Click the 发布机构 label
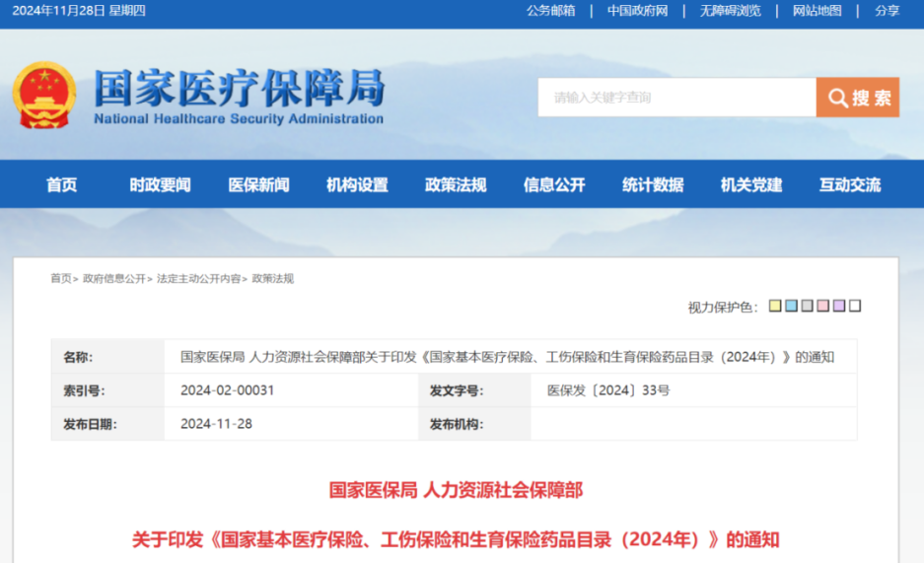Screen dimensions: 924x563 point(457,425)
